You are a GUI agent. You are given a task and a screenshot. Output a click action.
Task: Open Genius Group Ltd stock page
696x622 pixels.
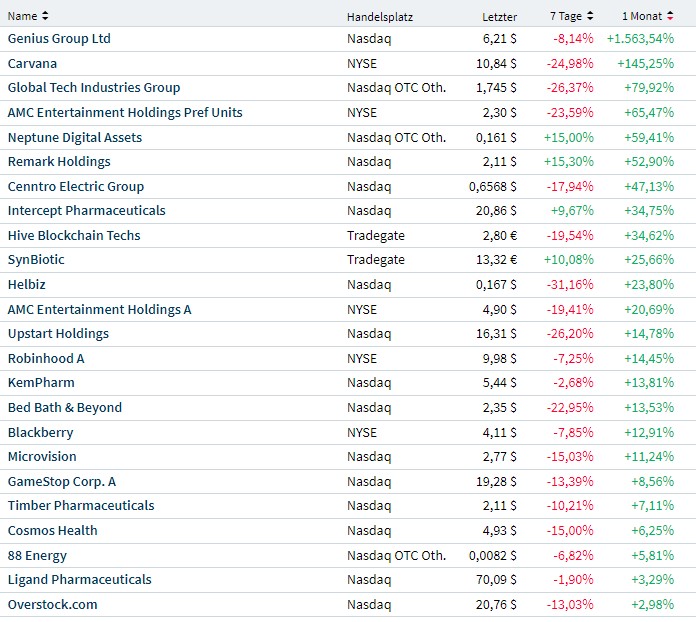(x=59, y=39)
